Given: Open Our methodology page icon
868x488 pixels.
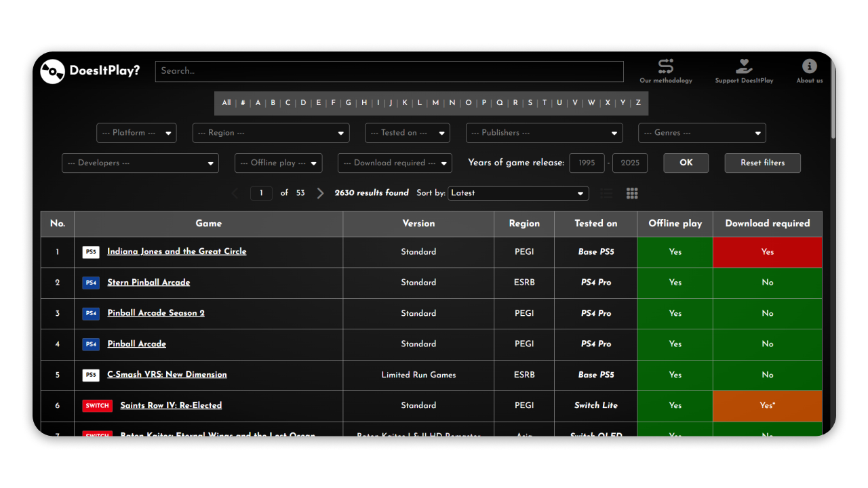Looking at the screenshot, I should click(666, 66).
